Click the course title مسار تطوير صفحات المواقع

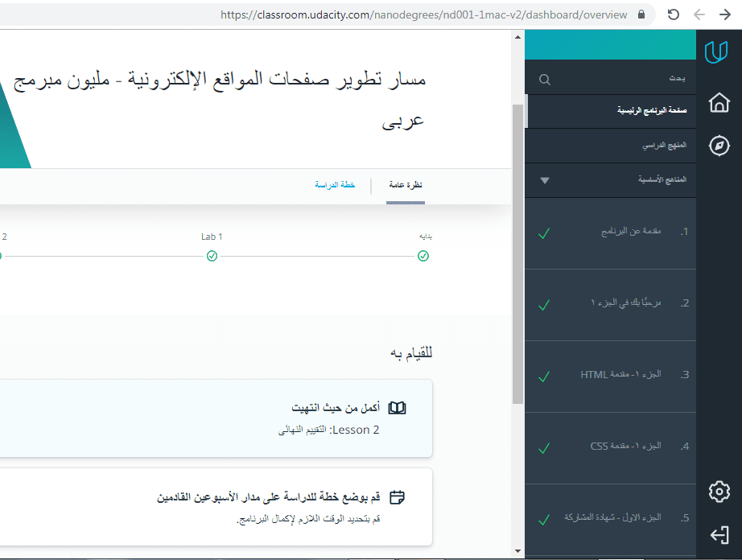coord(220,100)
